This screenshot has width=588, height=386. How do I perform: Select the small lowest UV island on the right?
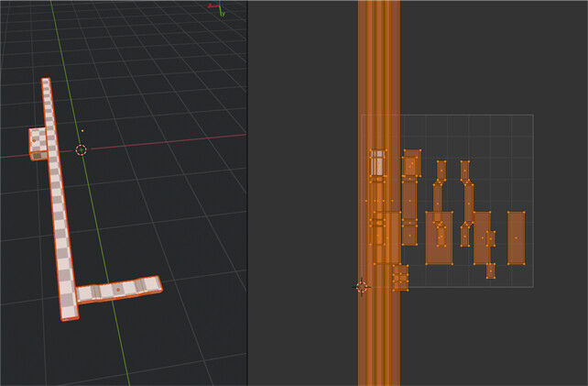coord(491,270)
